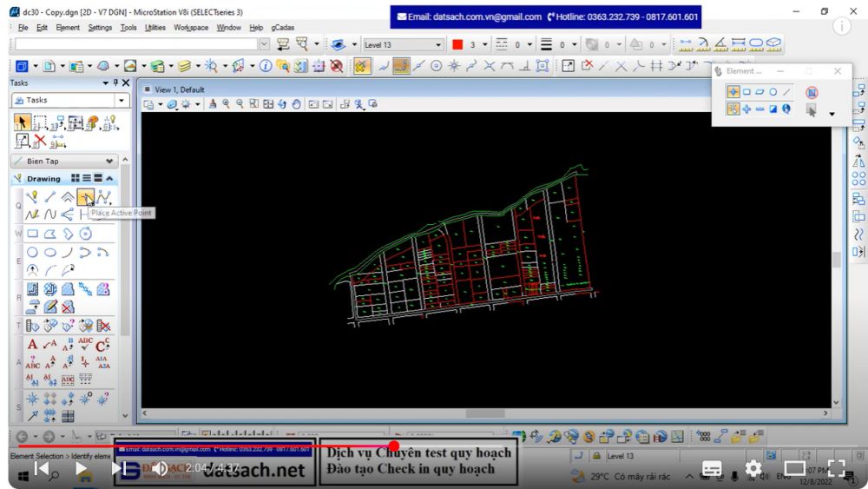Image resolution: width=868 pixels, height=489 pixels.
Task: Click the red active color swatch
Action: pos(457,44)
